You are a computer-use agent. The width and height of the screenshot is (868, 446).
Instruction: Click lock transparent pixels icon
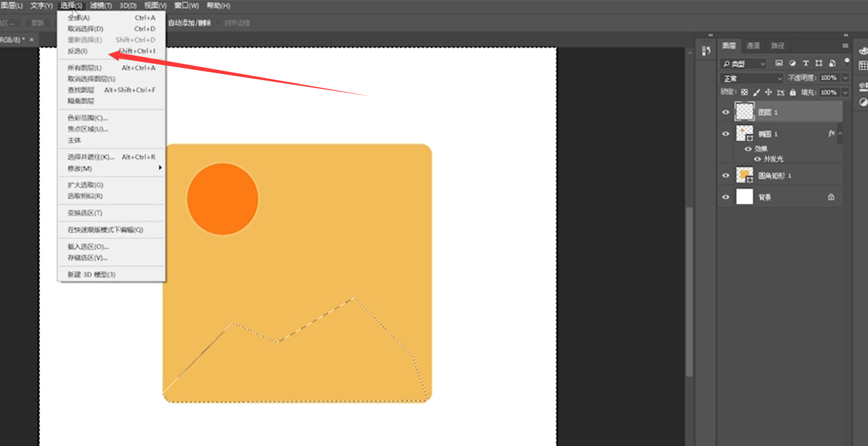(x=744, y=92)
